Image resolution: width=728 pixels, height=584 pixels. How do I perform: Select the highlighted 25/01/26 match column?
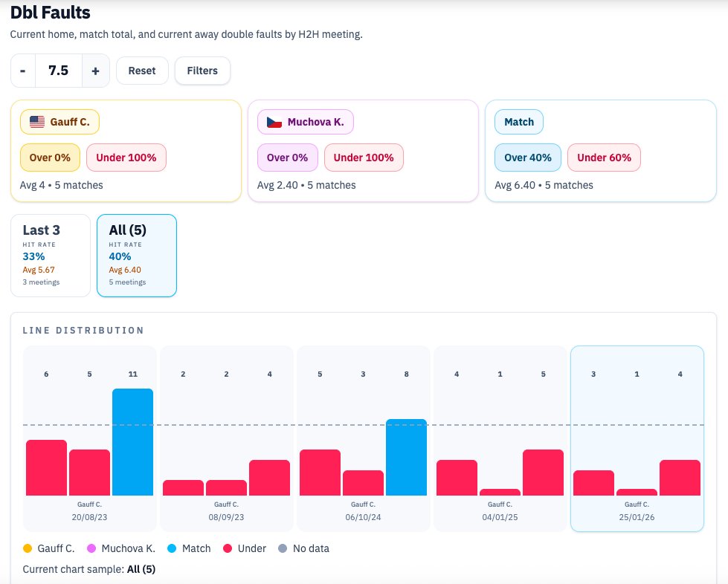637,438
